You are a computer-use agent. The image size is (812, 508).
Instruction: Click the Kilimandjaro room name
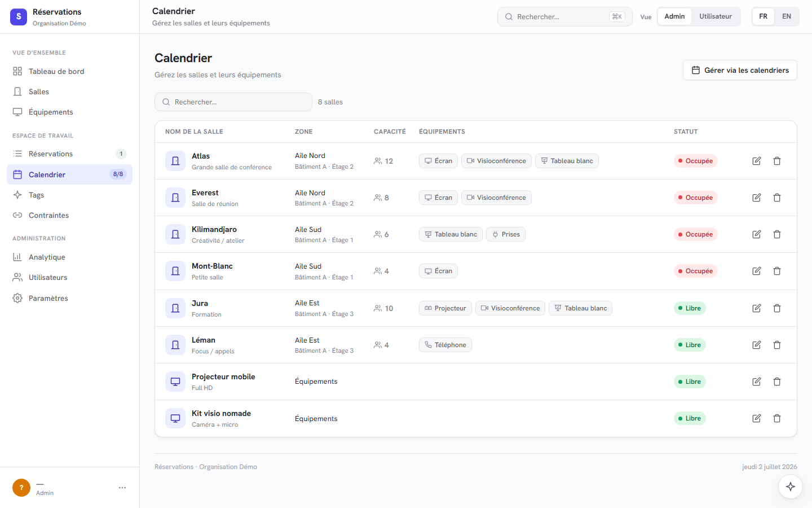pyautogui.click(x=214, y=229)
